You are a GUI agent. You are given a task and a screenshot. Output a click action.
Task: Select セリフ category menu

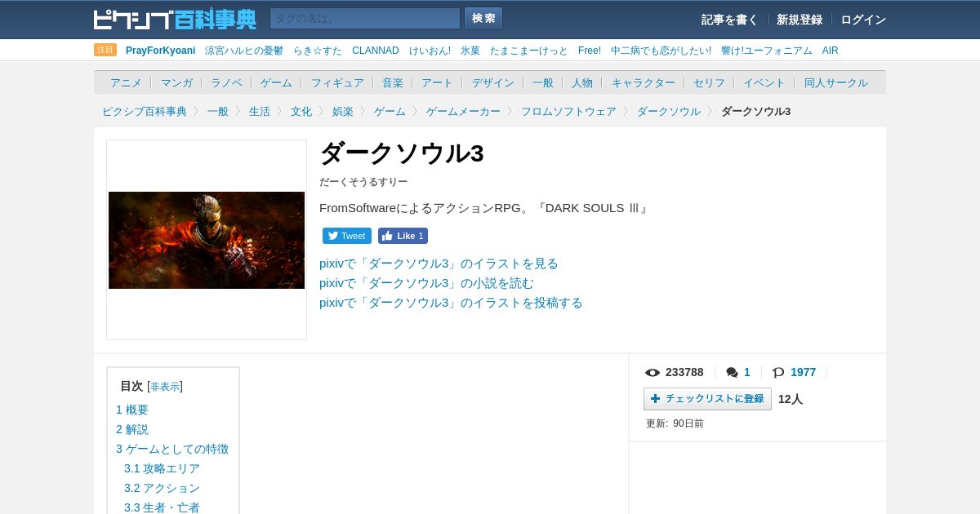point(709,82)
